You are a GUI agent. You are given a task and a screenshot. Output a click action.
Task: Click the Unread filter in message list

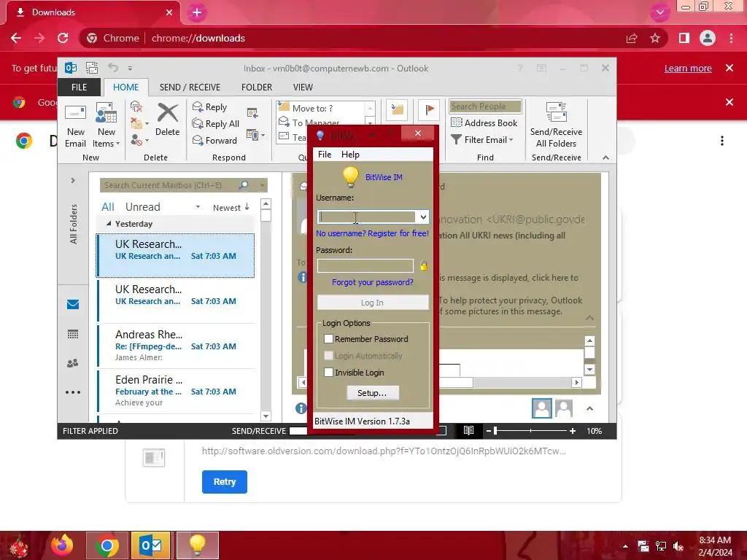click(142, 206)
